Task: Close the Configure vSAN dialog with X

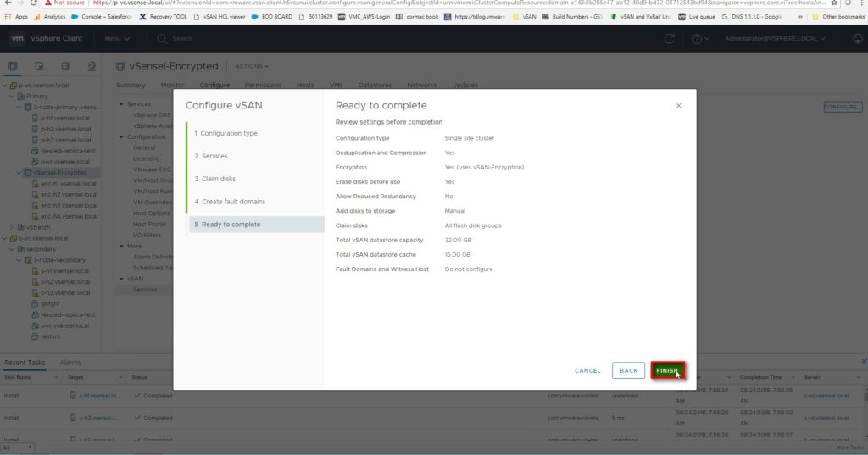Action: pos(678,106)
